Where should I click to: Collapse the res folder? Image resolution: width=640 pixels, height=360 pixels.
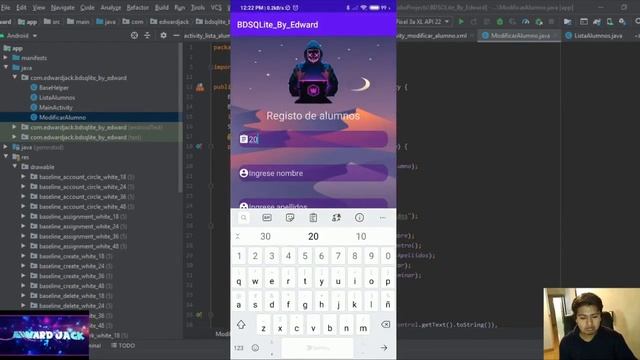[x=6, y=157]
